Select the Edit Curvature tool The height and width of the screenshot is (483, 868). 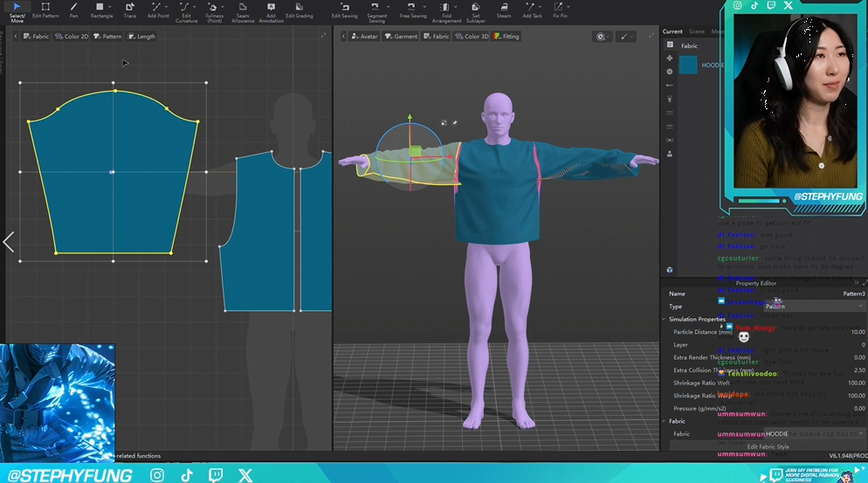tap(186, 11)
